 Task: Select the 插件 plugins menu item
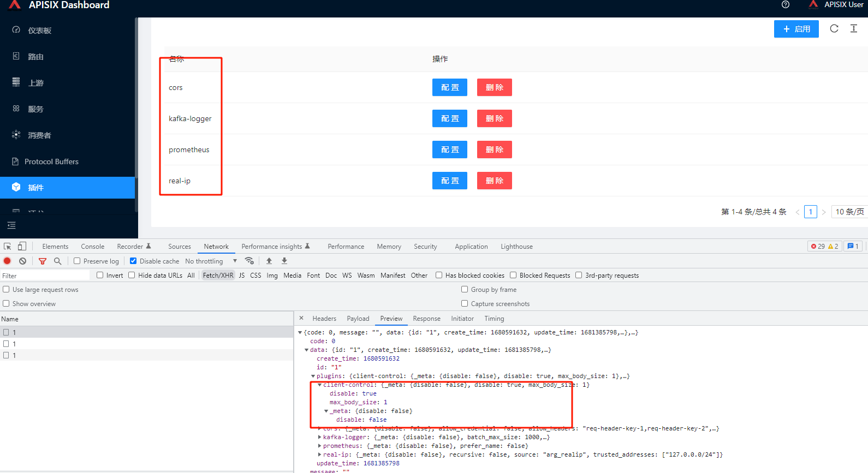coord(68,188)
